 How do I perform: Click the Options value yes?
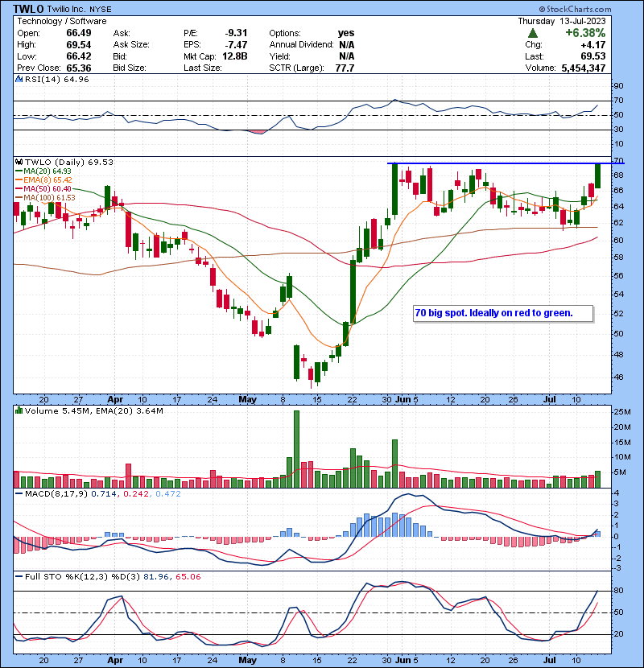point(346,33)
